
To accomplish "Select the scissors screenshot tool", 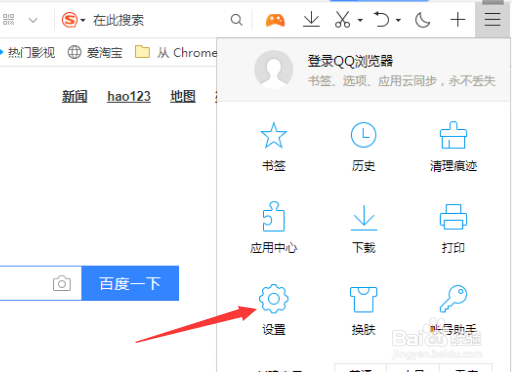I will [x=342, y=19].
